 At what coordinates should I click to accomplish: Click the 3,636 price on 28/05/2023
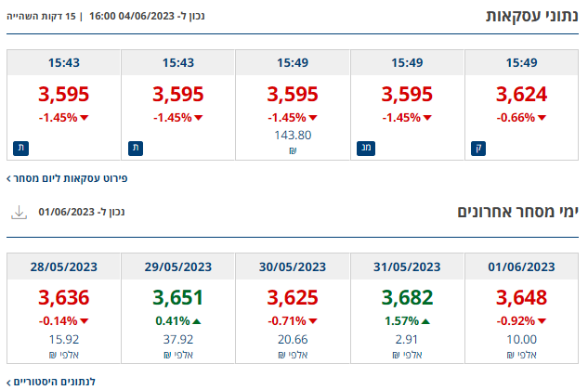tap(63, 298)
